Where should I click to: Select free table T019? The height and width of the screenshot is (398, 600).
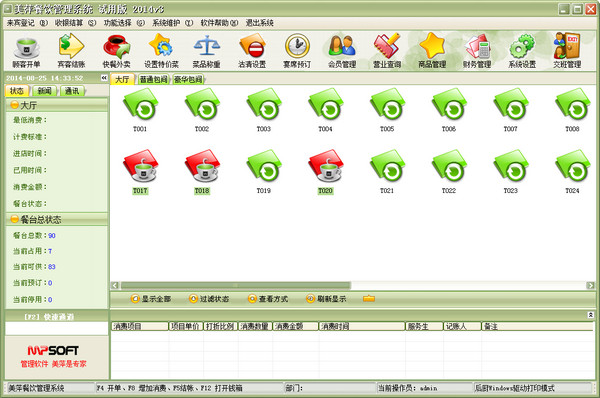point(264,172)
